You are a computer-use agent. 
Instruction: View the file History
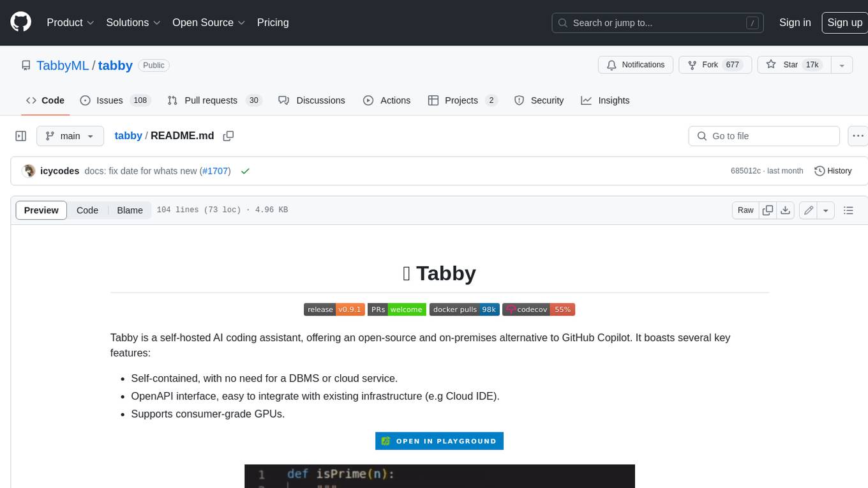click(833, 171)
